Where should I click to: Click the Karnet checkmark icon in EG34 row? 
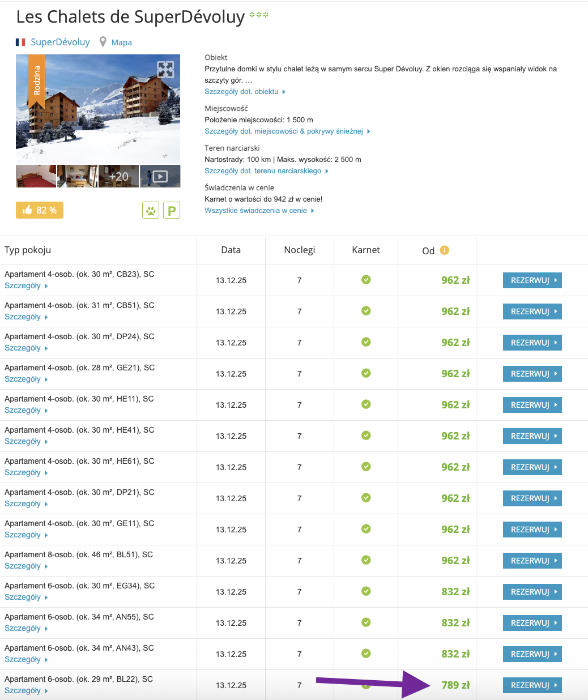pyautogui.click(x=366, y=591)
